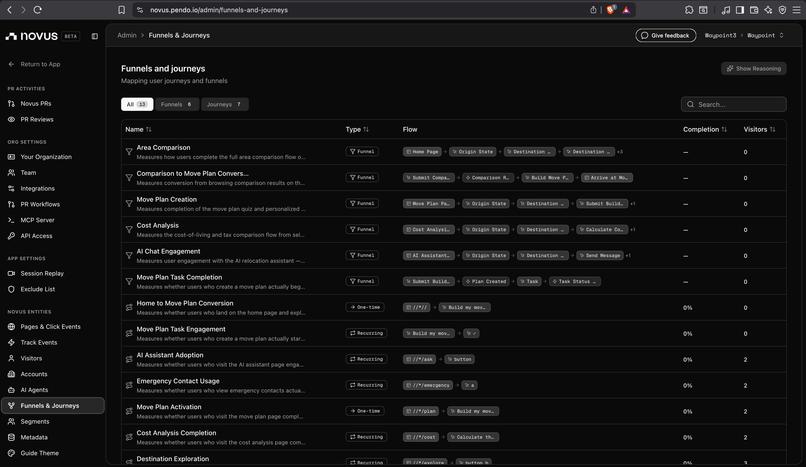This screenshot has height=467, width=806.
Task: Click Calculate Co... step in Cost Analysis
Action: pyautogui.click(x=601, y=230)
